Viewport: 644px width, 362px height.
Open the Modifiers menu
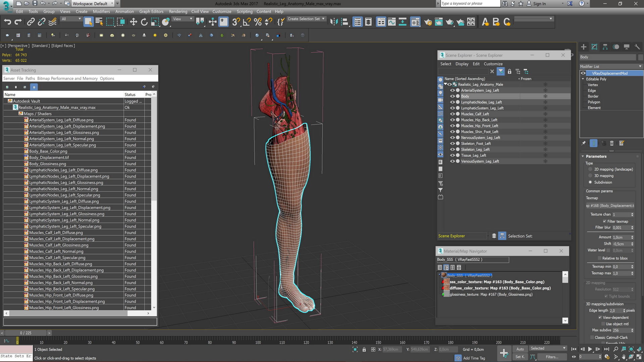pyautogui.click(x=101, y=11)
